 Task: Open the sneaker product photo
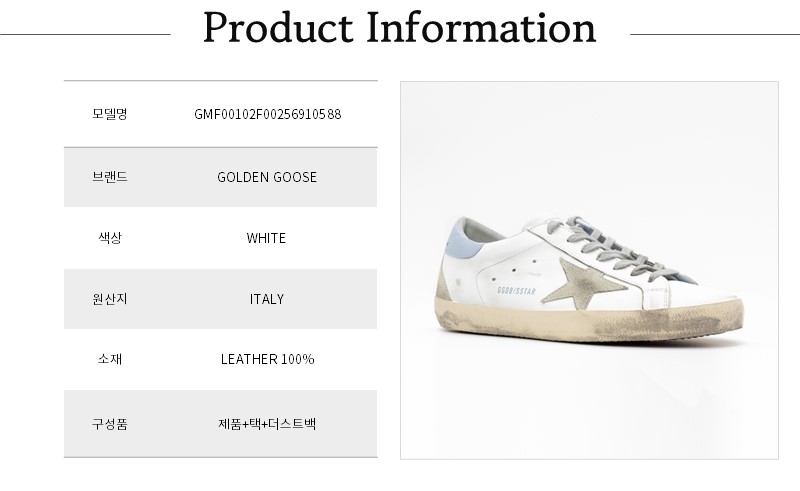click(589, 270)
